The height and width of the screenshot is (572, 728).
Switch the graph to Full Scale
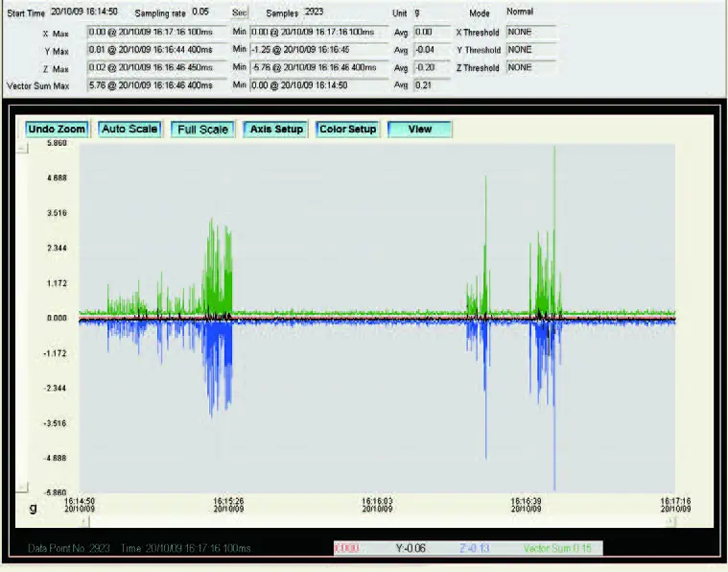click(202, 130)
